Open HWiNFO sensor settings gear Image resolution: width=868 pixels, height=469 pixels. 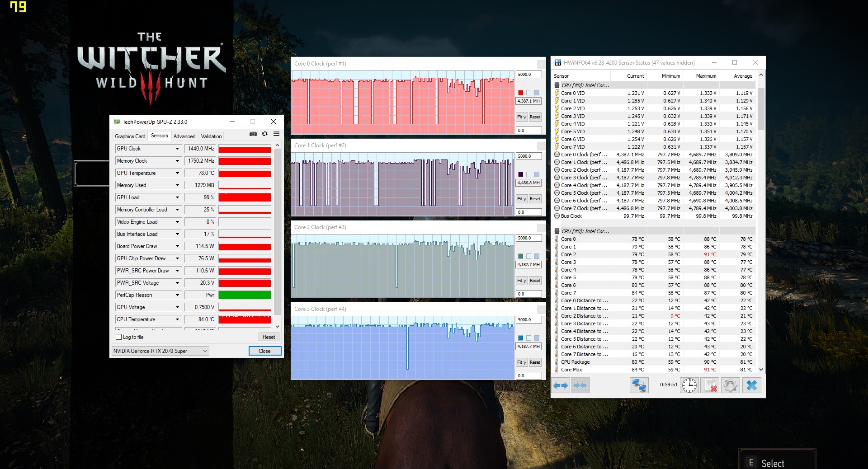pyautogui.click(x=730, y=385)
